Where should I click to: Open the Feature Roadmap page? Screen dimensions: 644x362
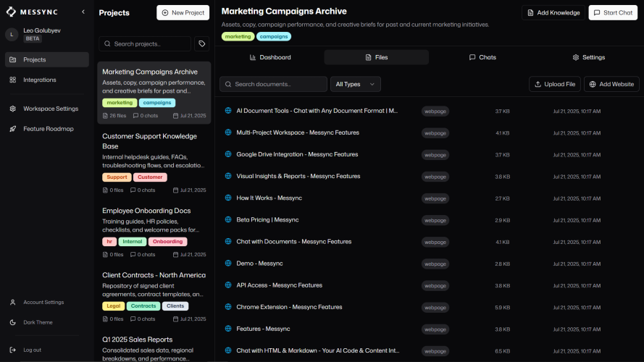(47, 129)
